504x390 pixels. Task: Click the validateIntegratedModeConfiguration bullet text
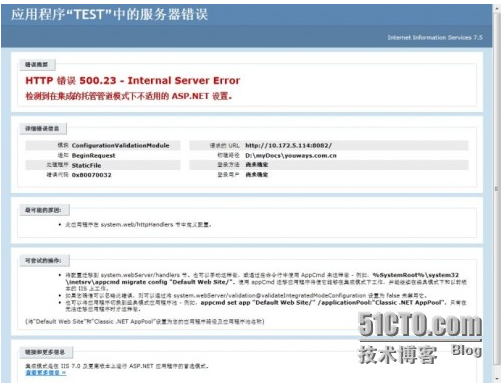[x=246, y=296]
